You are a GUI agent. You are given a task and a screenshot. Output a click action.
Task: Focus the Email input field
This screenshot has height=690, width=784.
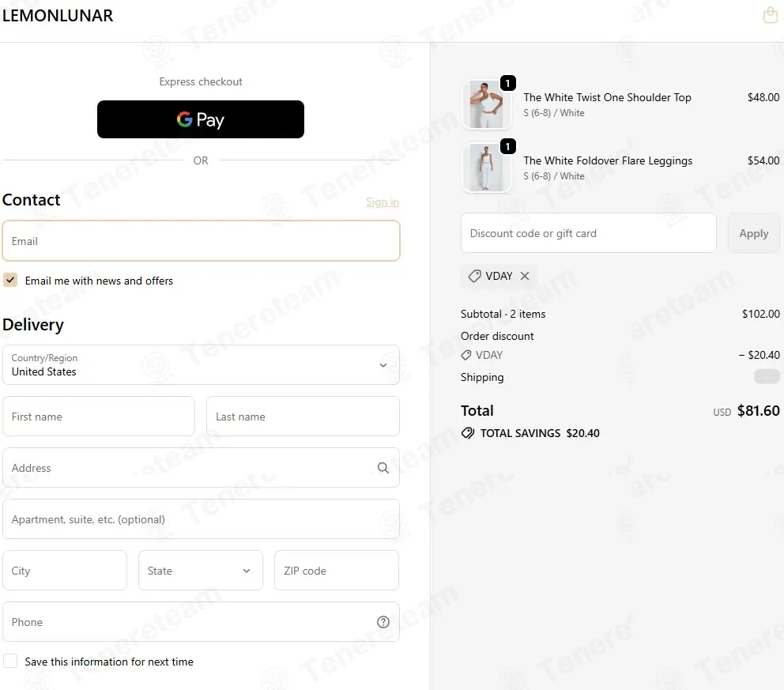point(201,241)
